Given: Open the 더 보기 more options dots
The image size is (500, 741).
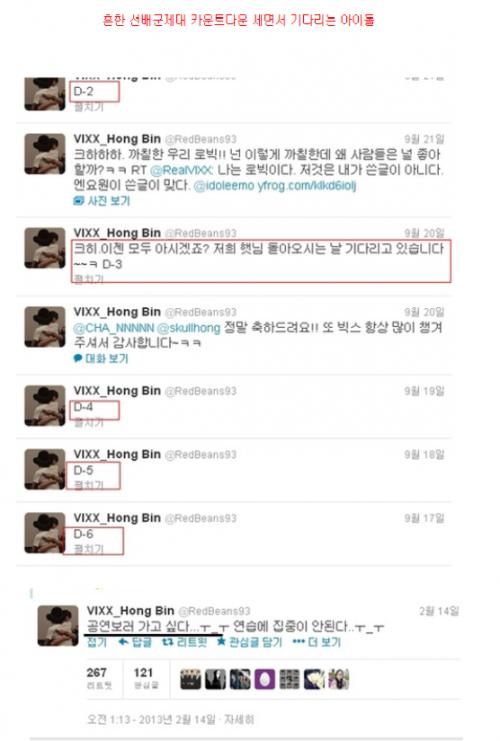Looking at the screenshot, I should click(x=299, y=642).
